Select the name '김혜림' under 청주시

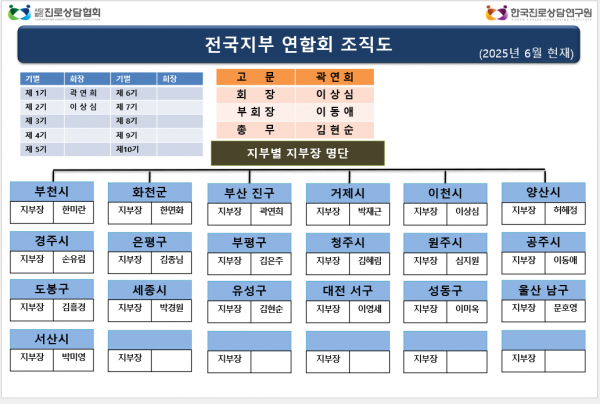[x=370, y=261]
